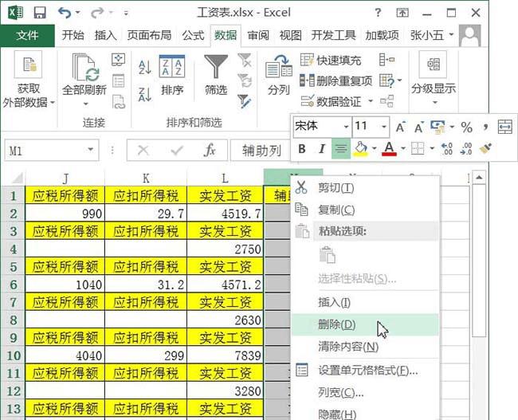Click 数据验证 data validation
The height and width of the screenshot is (420, 518).
click(x=331, y=101)
